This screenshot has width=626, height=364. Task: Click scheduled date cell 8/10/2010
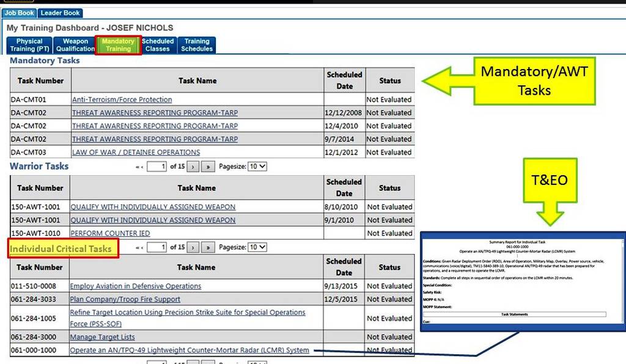[x=344, y=207]
